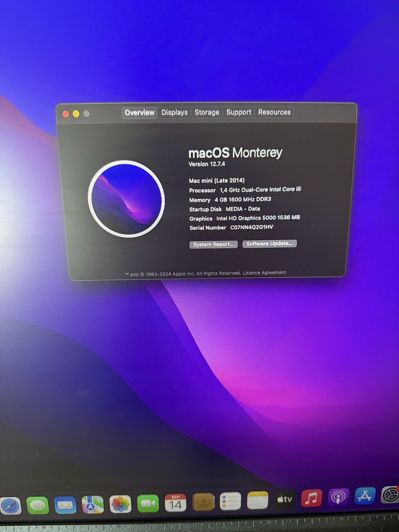Switch to the Storage tab
The height and width of the screenshot is (532, 399).
(x=206, y=112)
